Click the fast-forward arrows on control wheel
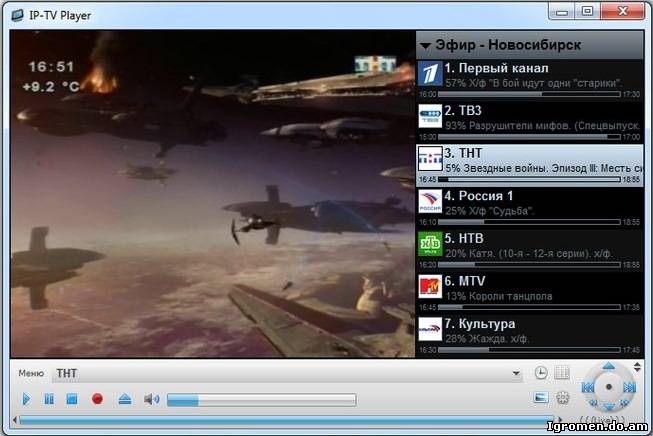Image resolution: width=653 pixels, height=436 pixels. (x=624, y=403)
